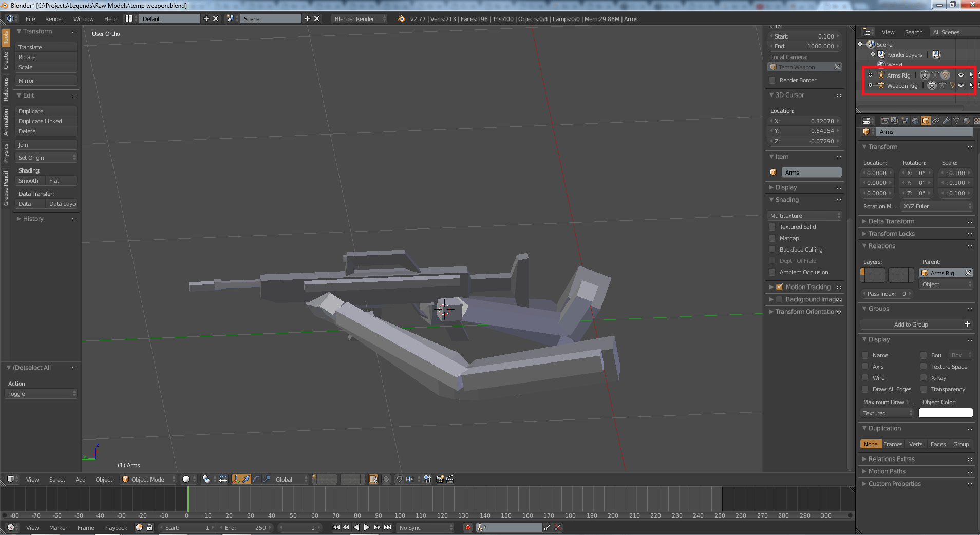
Task: Open the Object Mode dropdown
Action: [x=148, y=479]
